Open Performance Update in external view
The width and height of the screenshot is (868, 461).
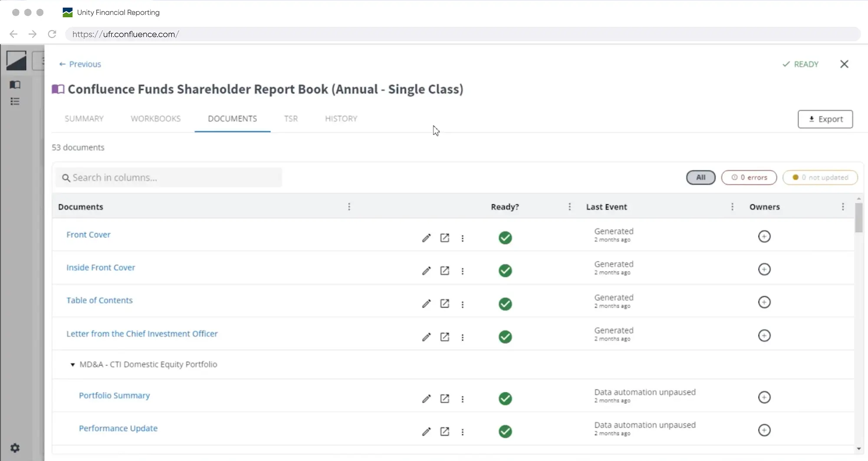pyautogui.click(x=444, y=432)
